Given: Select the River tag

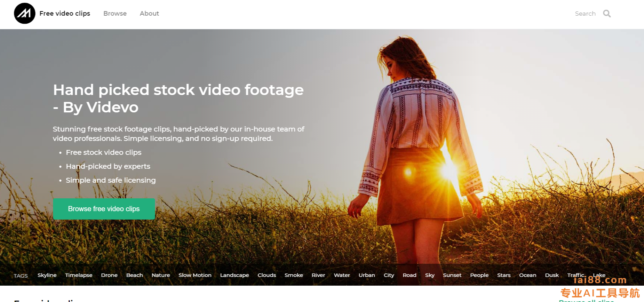Looking at the screenshot, I should [318, 275].
